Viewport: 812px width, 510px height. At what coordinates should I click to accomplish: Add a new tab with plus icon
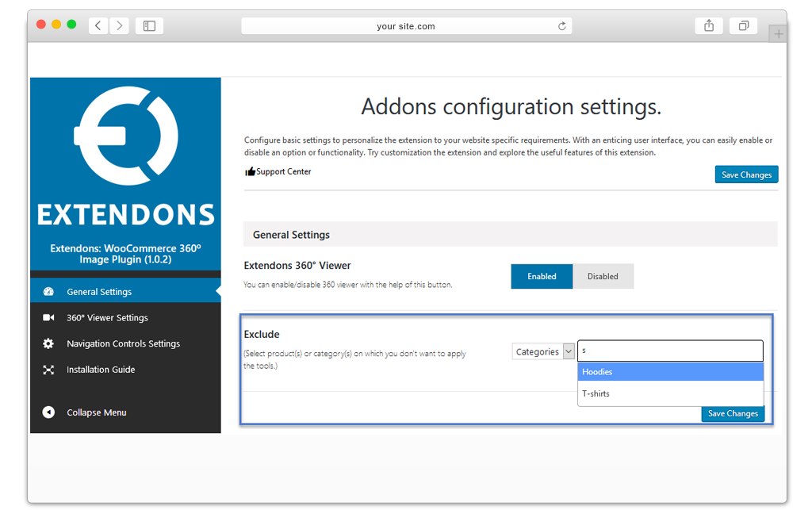(778, 34)
